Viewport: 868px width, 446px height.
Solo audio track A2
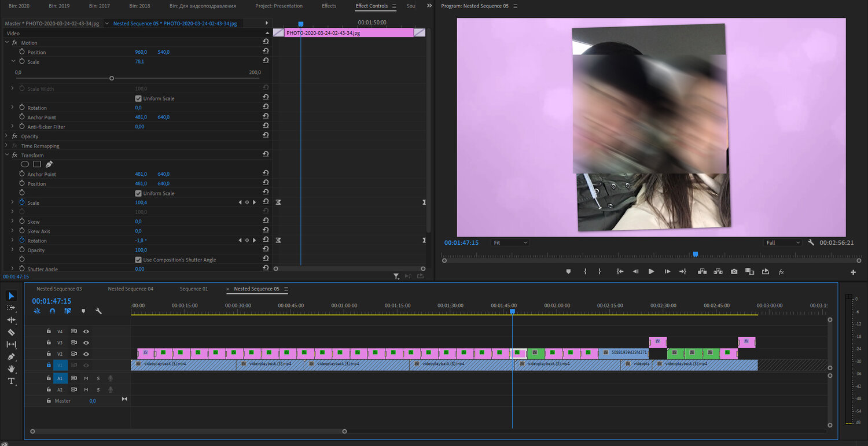(98, 389)
